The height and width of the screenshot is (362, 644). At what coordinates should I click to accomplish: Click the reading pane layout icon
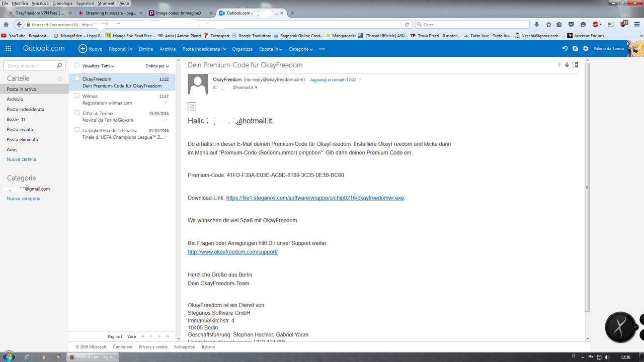(576, 65)
